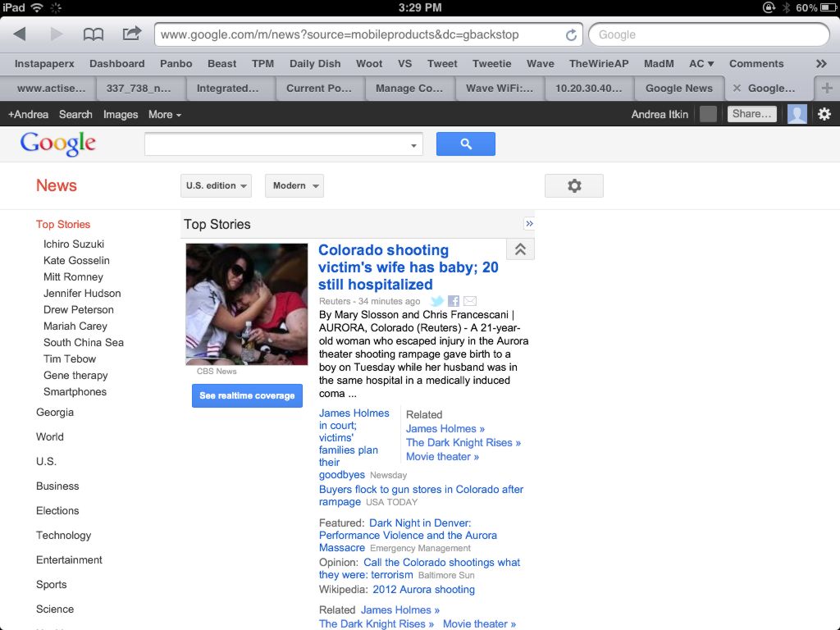The width and height of the screenshot is (840, 630).
Task: Switch to the 10.20.30.40... tab
Action: (x=589, y=89)
